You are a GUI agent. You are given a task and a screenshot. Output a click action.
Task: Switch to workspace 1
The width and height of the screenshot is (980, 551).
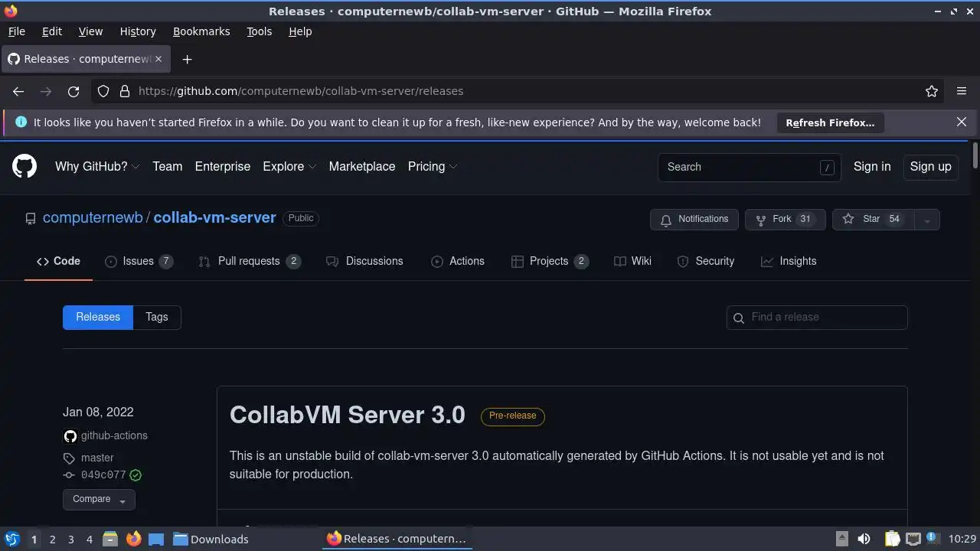tap(34, 539)
